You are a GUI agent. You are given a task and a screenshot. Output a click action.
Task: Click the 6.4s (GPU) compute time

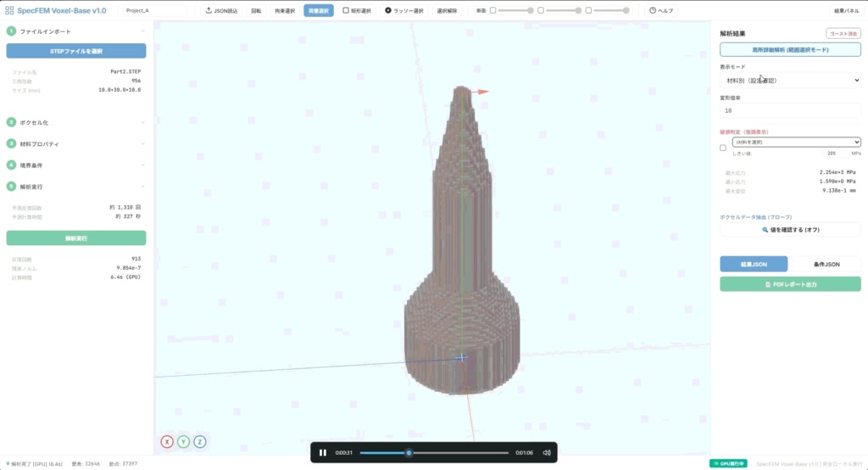coord(125,277)
